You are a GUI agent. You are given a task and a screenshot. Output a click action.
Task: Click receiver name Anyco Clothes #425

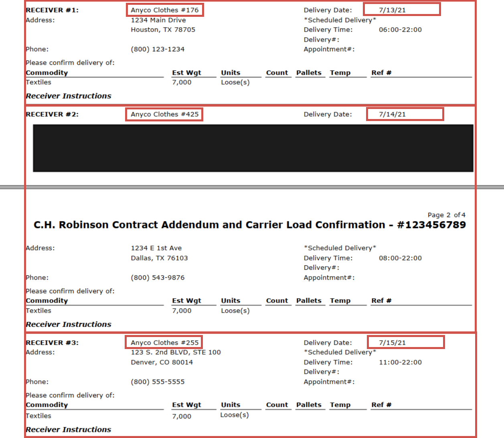pyautogui.click(x=165, y=114)
